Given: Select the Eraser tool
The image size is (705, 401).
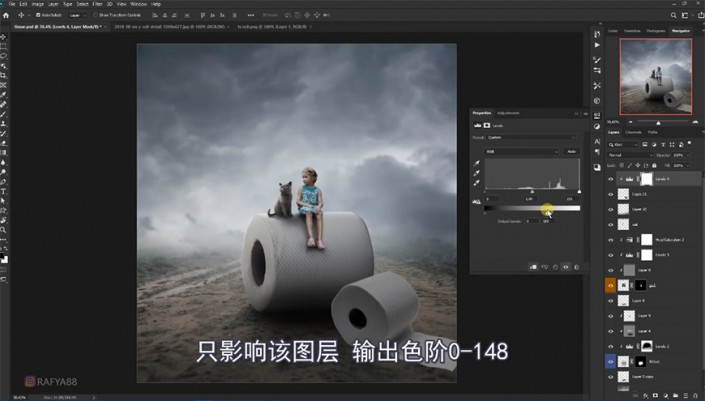Looking at the screenshot, I should [x=4, y=143].
